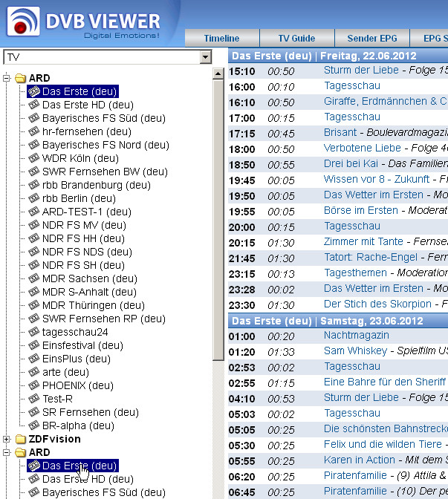
Task: Click the Samstag, 23.06.2012 date header
Action: 371,321
